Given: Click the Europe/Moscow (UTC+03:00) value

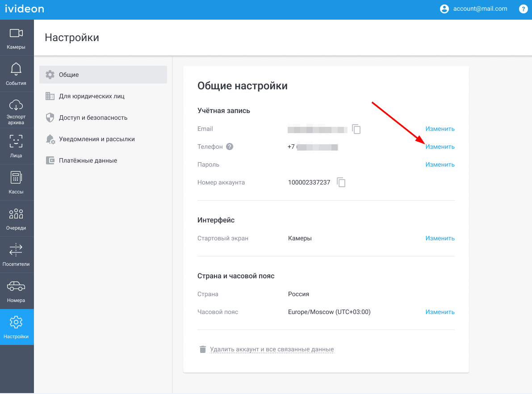Looking at the screenshot, I should [x=329, y=312].
